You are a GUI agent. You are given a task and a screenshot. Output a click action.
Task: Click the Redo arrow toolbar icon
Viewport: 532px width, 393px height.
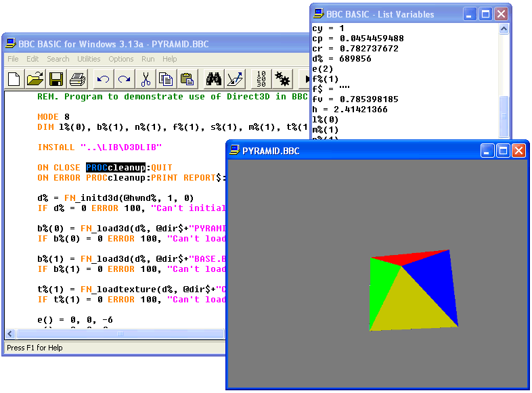(124, 79)
